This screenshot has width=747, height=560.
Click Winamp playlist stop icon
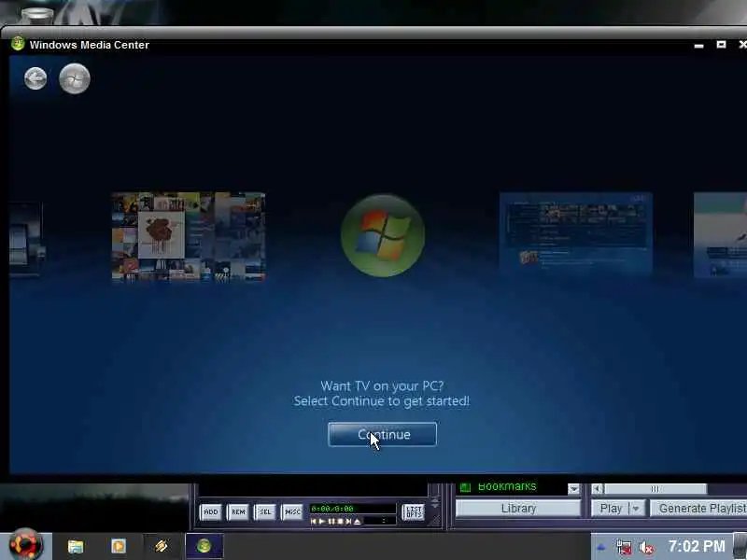[x=340, y=522]
